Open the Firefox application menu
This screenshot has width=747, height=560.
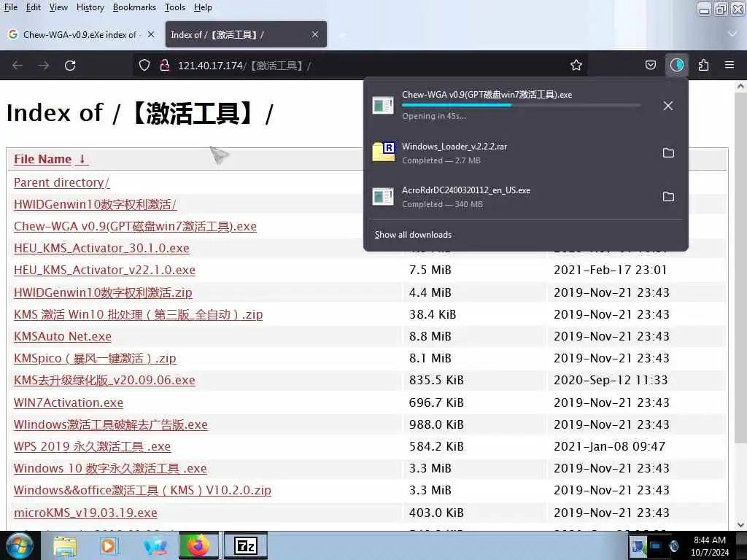729,65
